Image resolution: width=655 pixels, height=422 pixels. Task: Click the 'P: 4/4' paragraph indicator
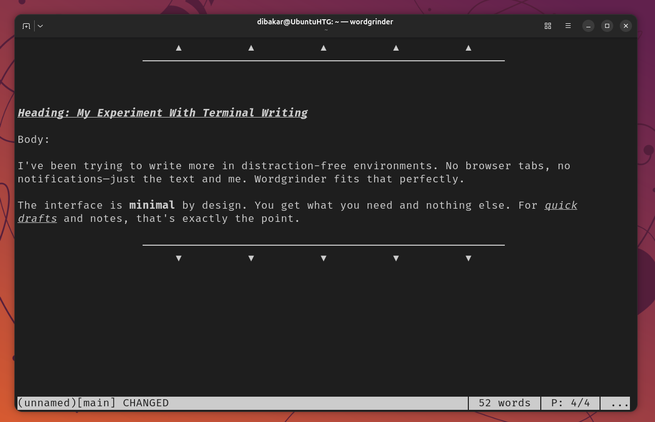(570, 403)
